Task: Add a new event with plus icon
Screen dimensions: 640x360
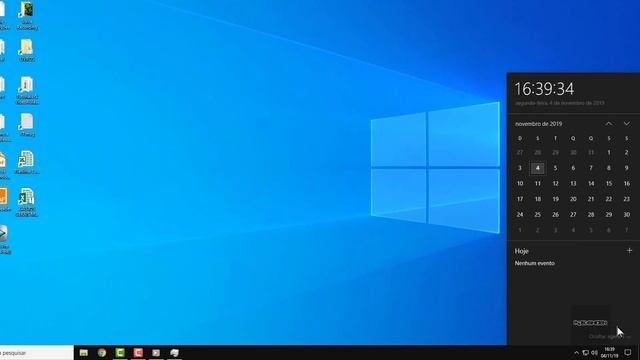Action: [x=629, y=251]
